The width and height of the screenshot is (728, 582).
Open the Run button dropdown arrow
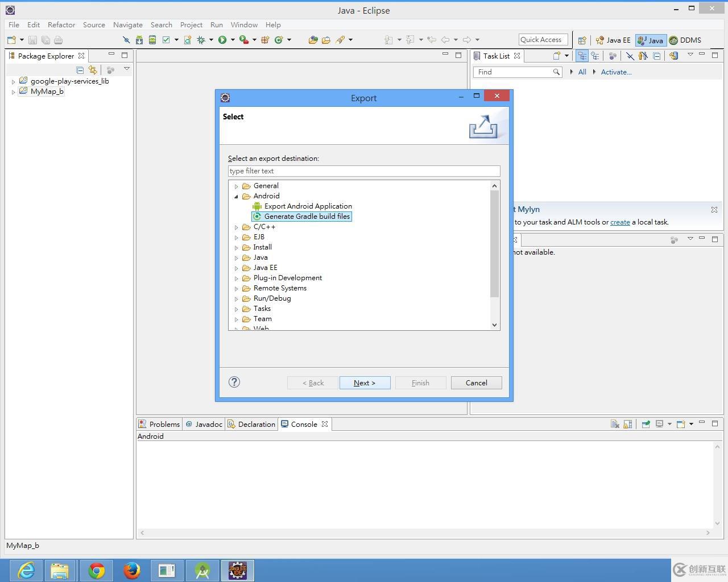point(232,40)
